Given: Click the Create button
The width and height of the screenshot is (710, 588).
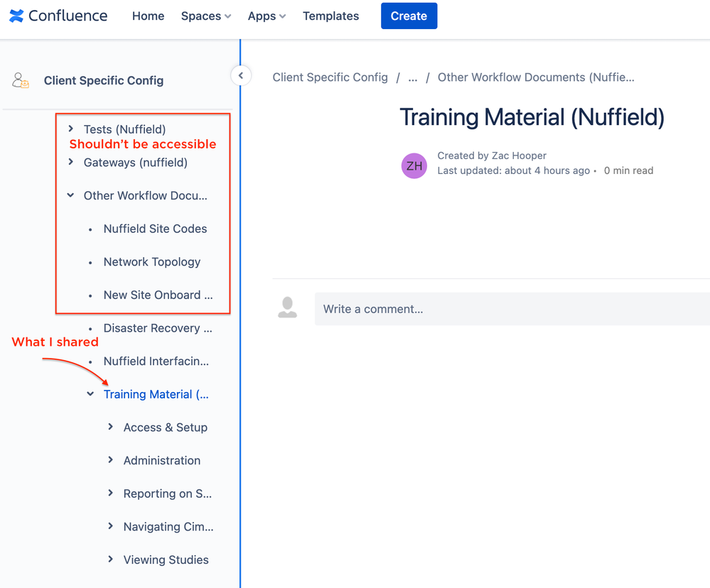Looking at the screenshot, I should click(409, 16).
